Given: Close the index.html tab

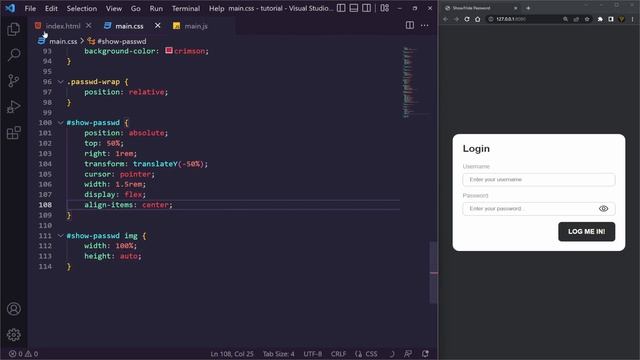Looking at the screenshot, I should [x=89, y=25].
